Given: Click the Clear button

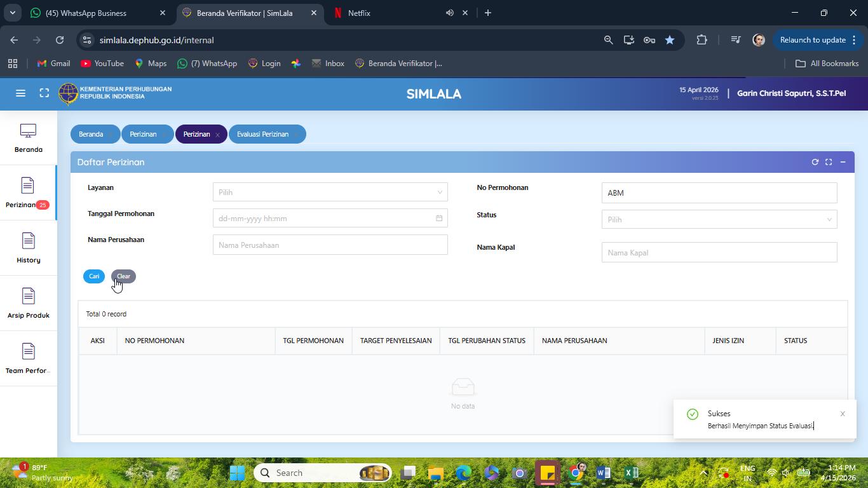Looking at the screenshot, I should pos(123,276).
